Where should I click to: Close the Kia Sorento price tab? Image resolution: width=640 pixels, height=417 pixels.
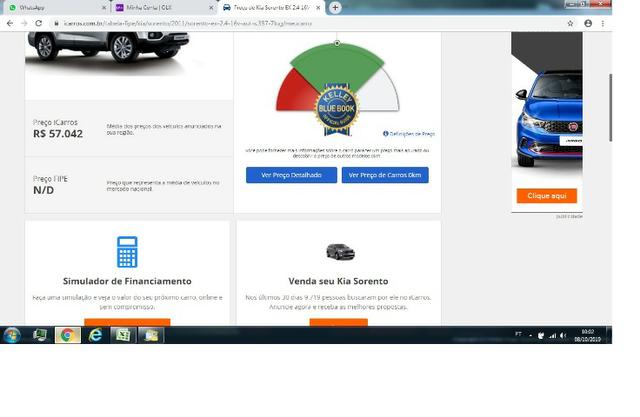click(x=318, y=7)
